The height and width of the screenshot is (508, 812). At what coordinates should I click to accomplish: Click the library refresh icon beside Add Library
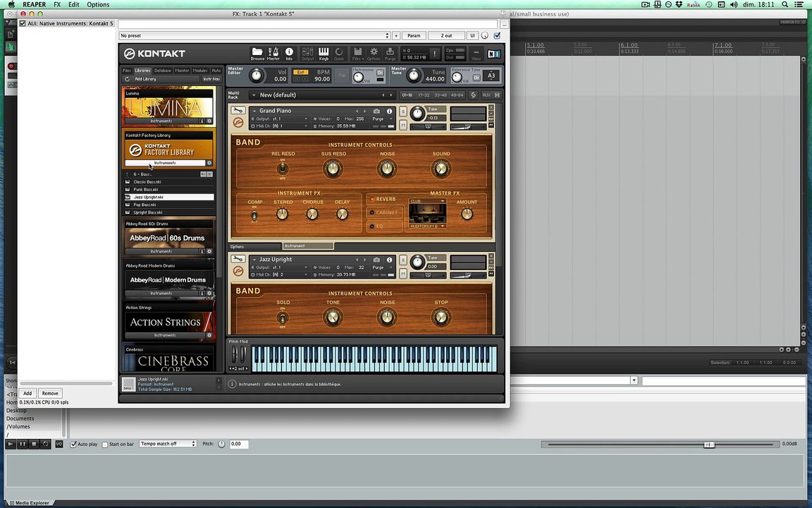pos(127,79)
